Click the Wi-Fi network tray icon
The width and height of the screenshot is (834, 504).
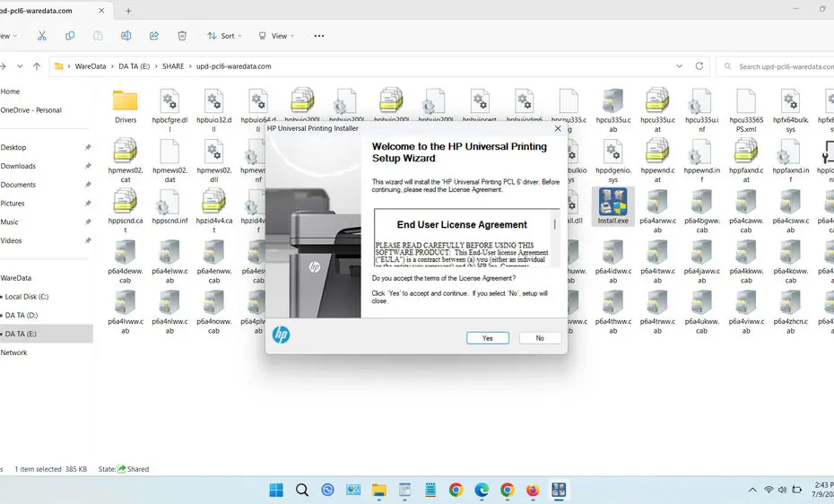click(769, 490)
